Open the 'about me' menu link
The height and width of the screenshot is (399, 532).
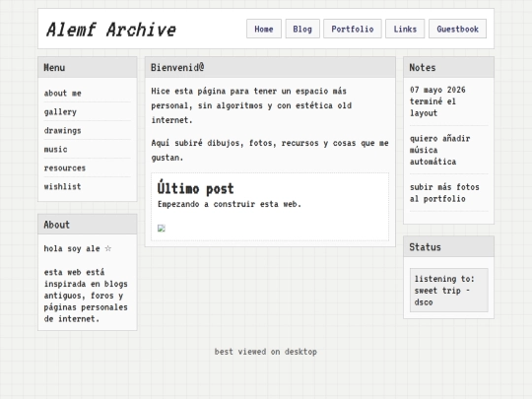(62, 93)
